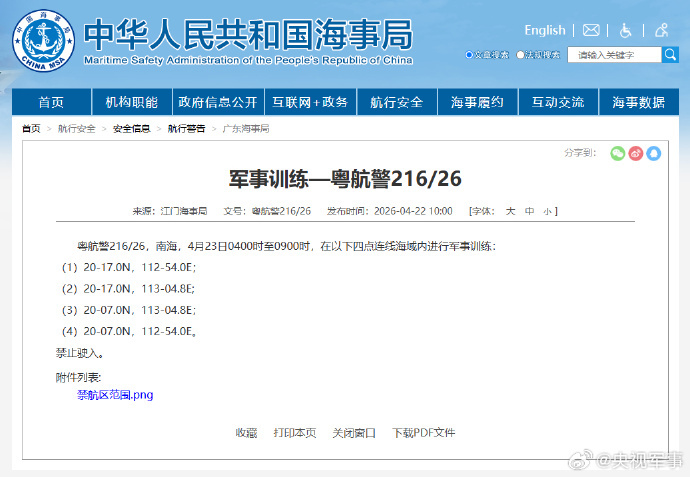690x477 pixels.
Task: Open the 海事数据 navigation menu
Action: 638,102
